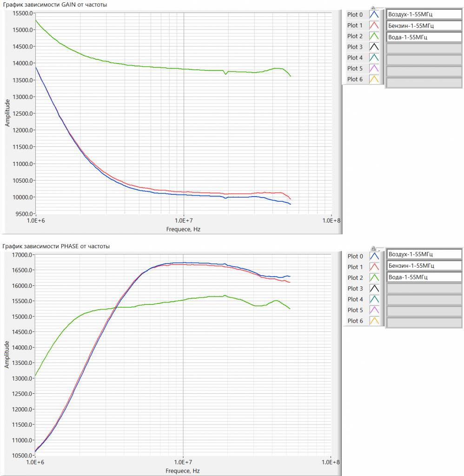Click the green Plot 2 icon in PHASE legend
The width and height of the screenshot is (464, 476).
tap(374, 278)
